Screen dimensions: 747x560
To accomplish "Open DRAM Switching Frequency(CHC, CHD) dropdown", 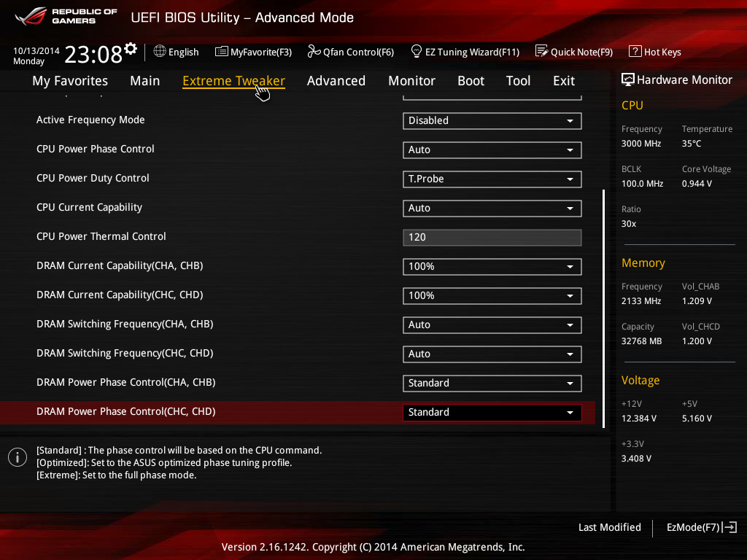I will tap(492, 354).
